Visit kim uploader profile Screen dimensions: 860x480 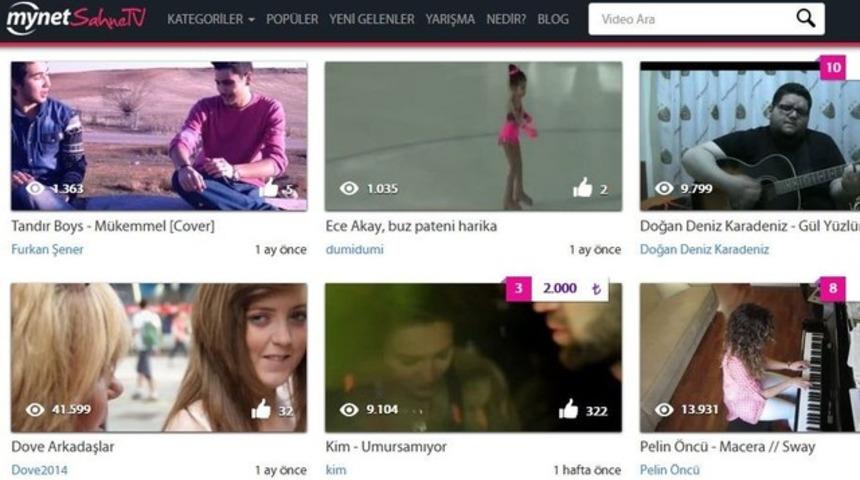336,470
